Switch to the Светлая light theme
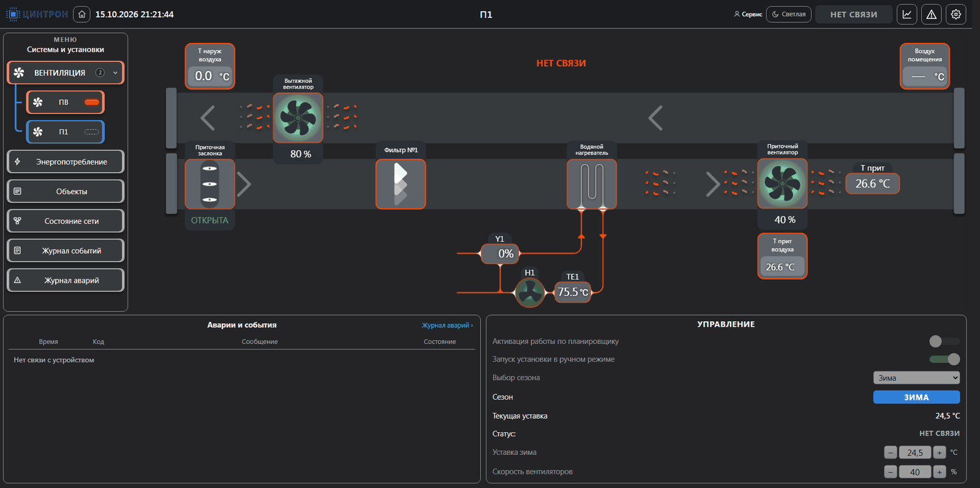This screenshot has height=488, width=980. 789,14
